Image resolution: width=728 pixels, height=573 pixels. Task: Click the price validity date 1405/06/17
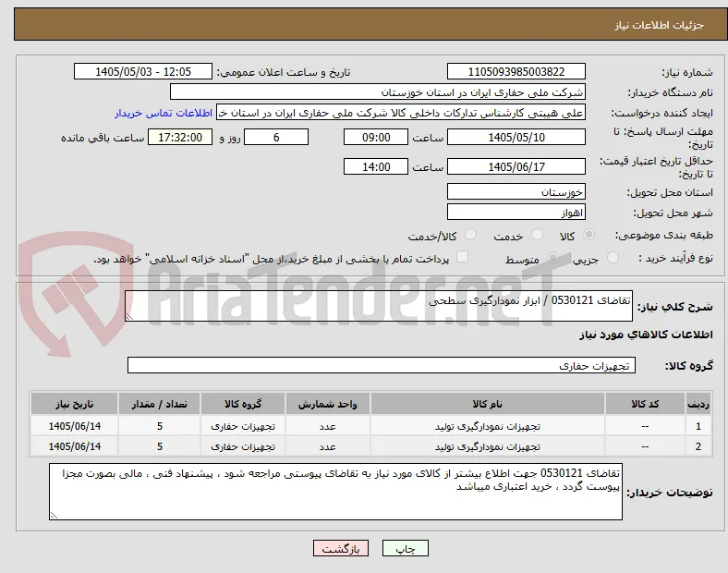click(516, 166)
